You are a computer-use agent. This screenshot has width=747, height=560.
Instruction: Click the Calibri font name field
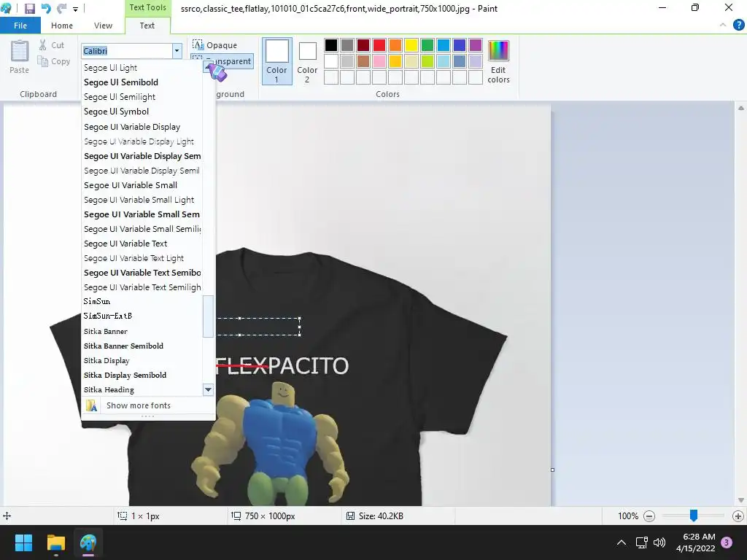click(126, 51)
